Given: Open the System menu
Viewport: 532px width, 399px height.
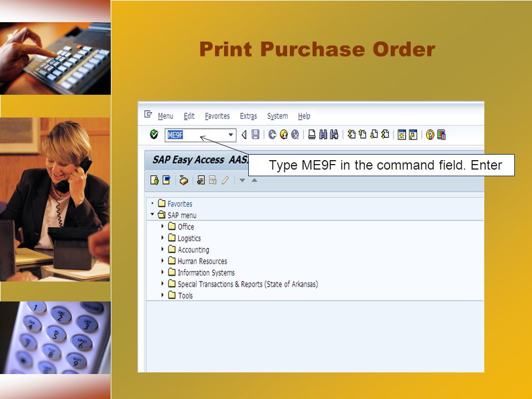Looking at the screenshot, I should pos(278,116).
